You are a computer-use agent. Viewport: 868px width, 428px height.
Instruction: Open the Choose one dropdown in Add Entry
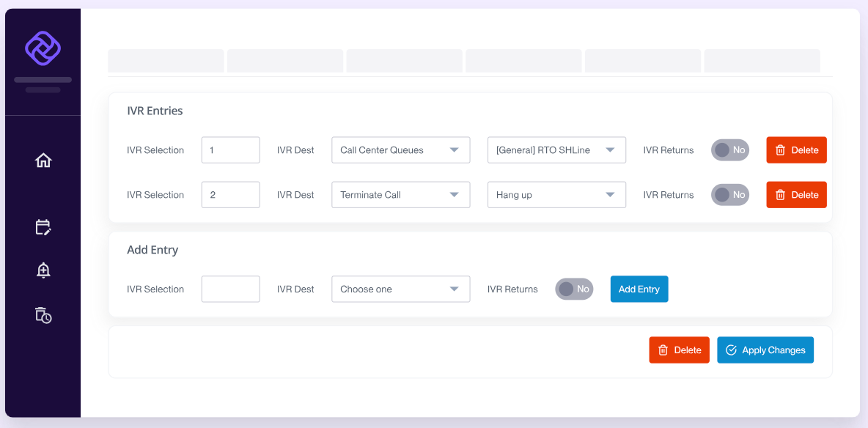[400, 289]
